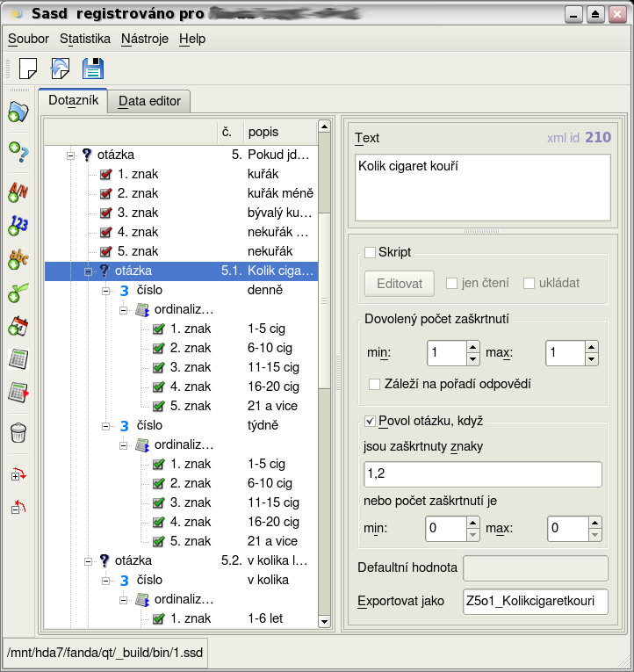Click the green check icon of 6-10 cig under denně

pos(158,348)
